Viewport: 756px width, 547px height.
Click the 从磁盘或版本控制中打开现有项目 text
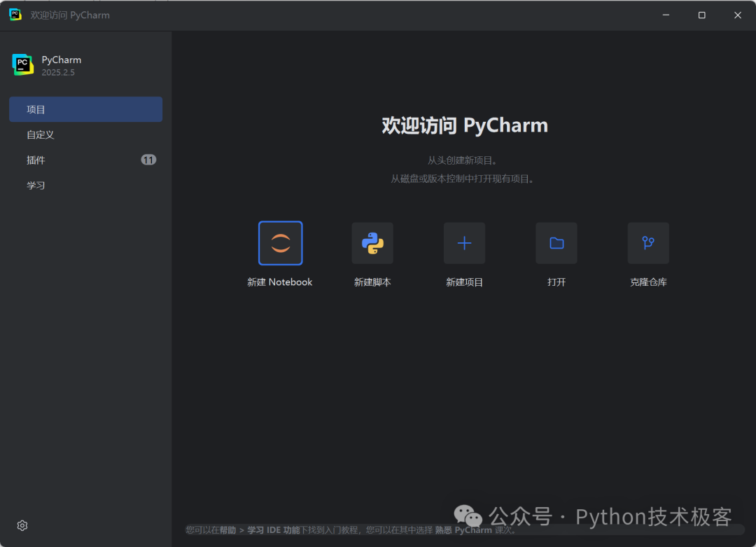[x=463, y=179]
